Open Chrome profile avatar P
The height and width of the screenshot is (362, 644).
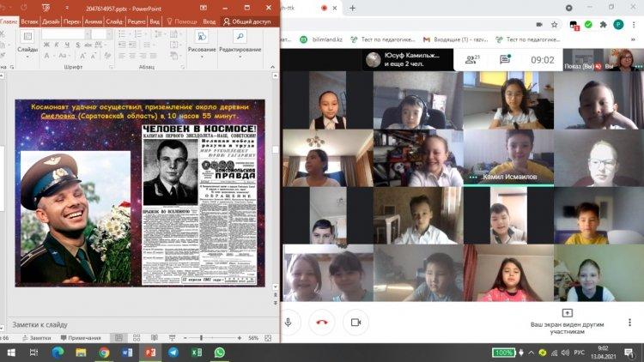(x=618, y=25)
